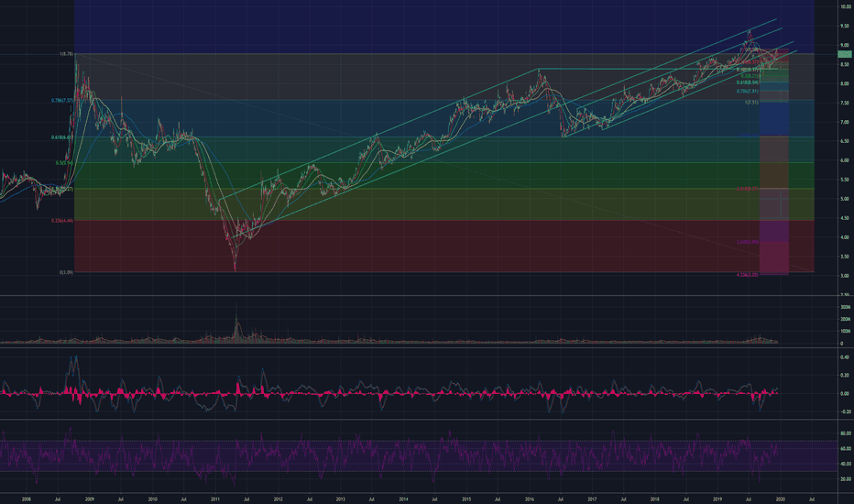This screenshot has height=504, width=854.
Task: Click the 5.00 price axis label
Action: coord(844,200)
